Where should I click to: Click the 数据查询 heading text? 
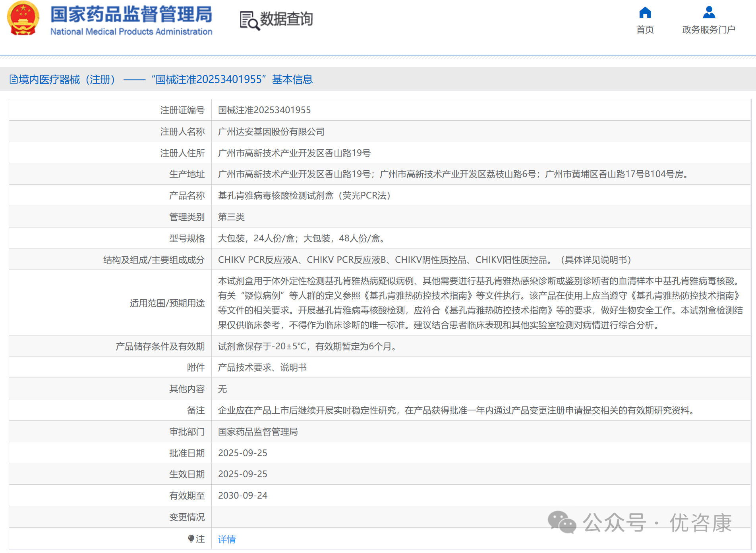point(286,19)
